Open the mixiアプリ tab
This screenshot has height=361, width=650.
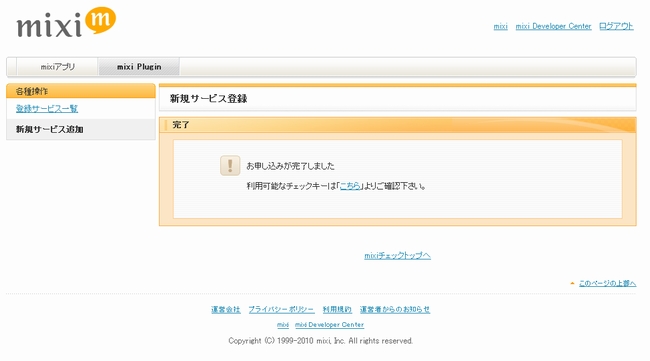point(58,67)
